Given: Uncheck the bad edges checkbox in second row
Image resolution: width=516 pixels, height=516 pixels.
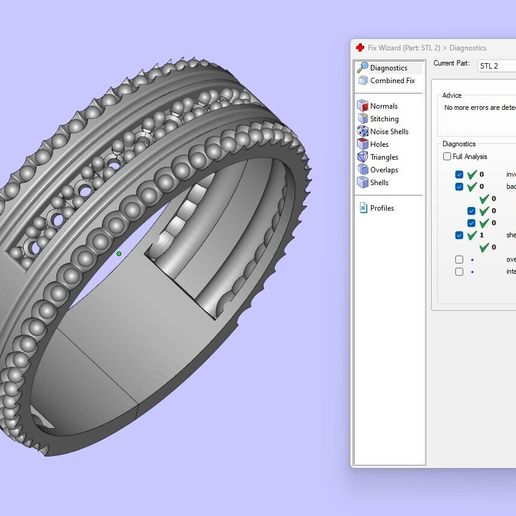Looking at the screenshot, I should pyautogui.click(x=459, y=186).
